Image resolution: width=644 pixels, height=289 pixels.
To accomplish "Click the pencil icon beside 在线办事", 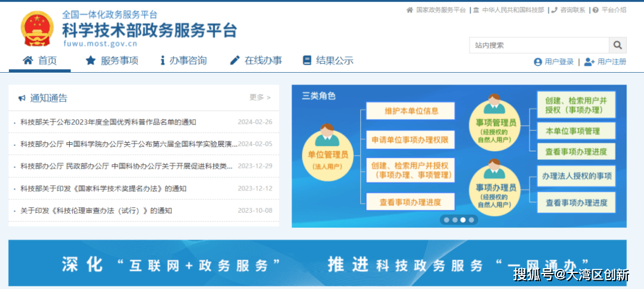I will 234,61.
